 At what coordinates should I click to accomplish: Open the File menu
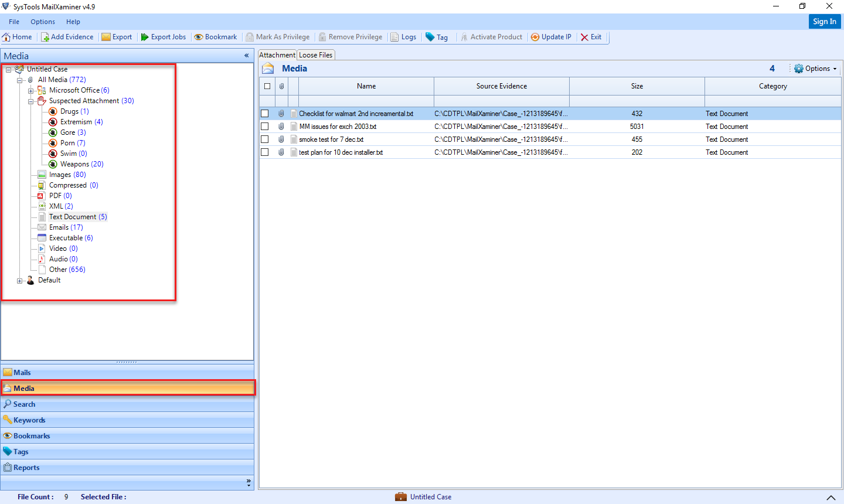click(13, 21)
